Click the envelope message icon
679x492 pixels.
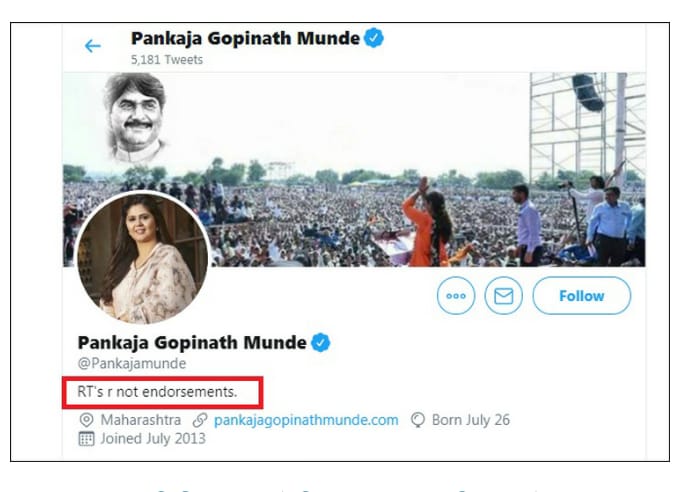(504, 296)
